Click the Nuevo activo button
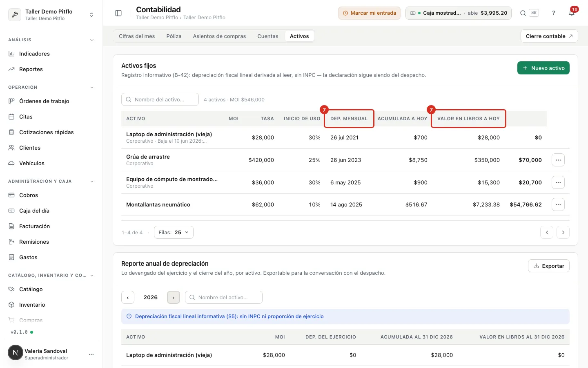Image resolution: width=588 pixels, height=368 pixels. coord(543,68)
